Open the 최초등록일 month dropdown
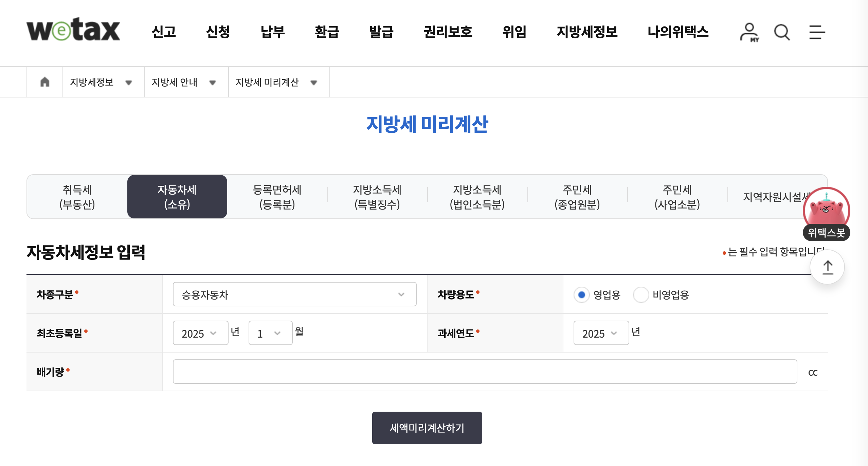The width and height of the screenshot is (868, 466). tap(270, 333)
